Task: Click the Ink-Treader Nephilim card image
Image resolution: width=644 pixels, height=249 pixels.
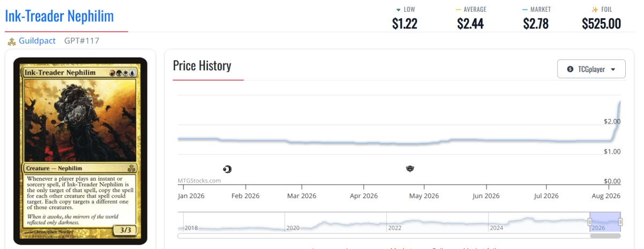Action: tap(80, 151)
